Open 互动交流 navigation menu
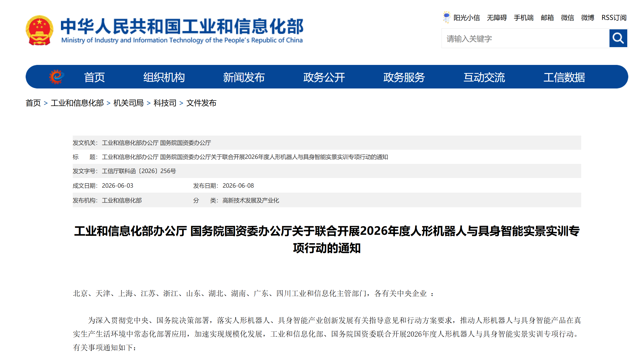 (484, 77)
